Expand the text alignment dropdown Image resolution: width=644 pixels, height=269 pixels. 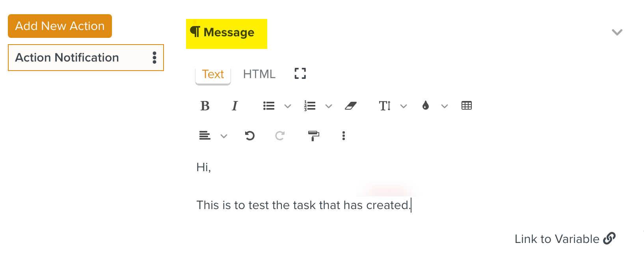pyautogui.click(x=224, y=136)
